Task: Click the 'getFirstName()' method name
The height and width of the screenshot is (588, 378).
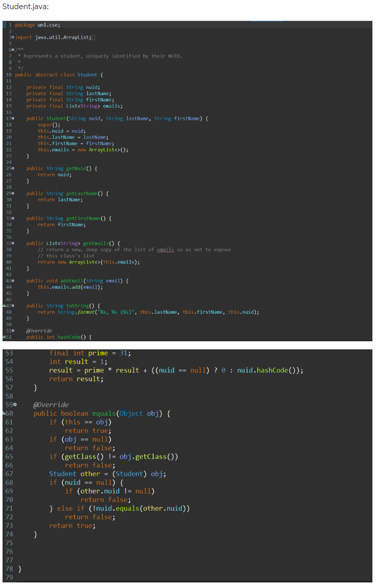Action: (86, 218)
